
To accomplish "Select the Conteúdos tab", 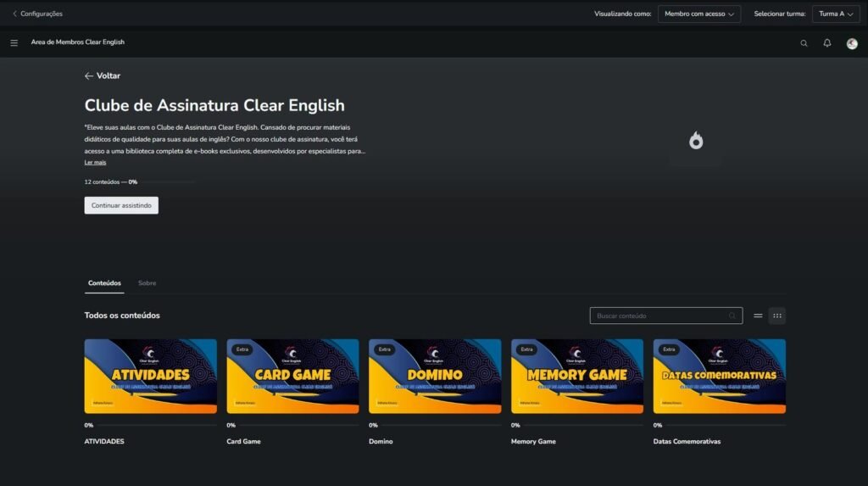I will click(104, 283).
